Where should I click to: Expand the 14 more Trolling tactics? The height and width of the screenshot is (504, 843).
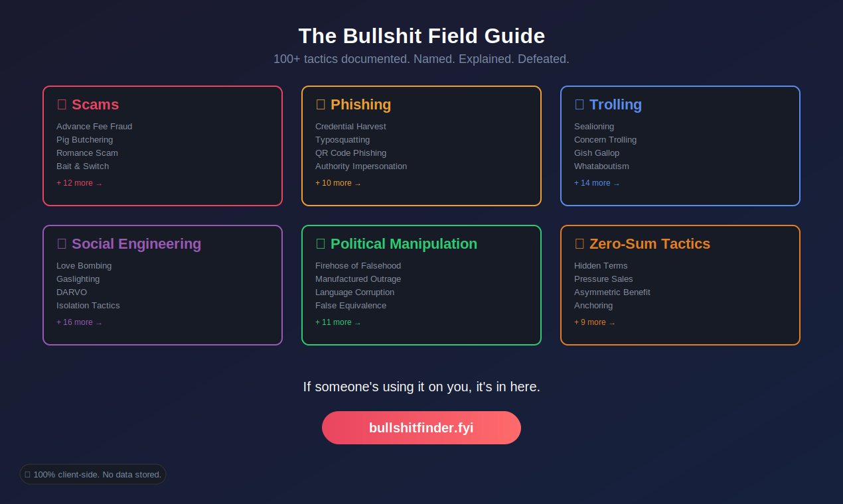(597, 182)
